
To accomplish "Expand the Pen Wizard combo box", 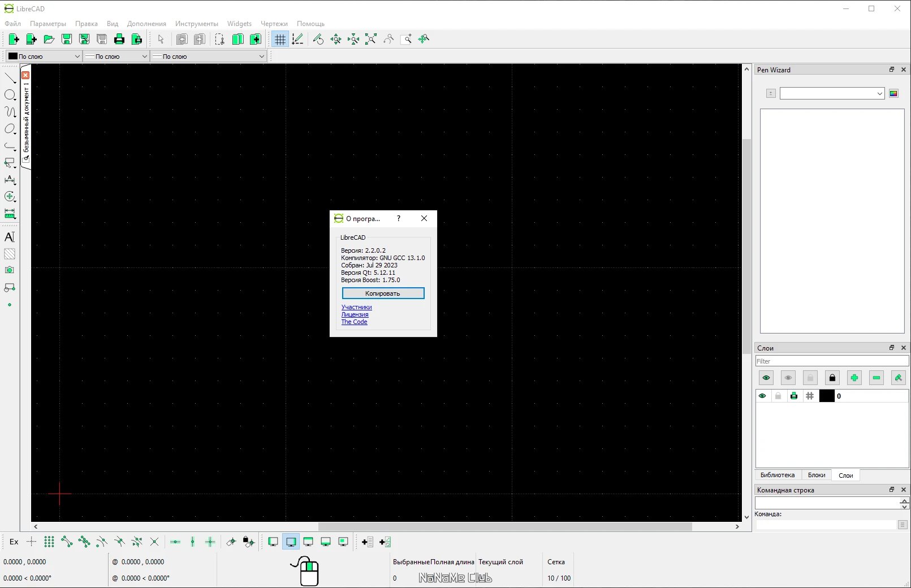I will click(x=832, y=94).
